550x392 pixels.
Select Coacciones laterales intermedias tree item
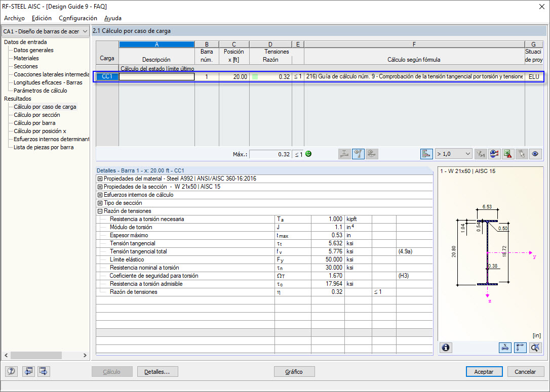tap(51, 74)
